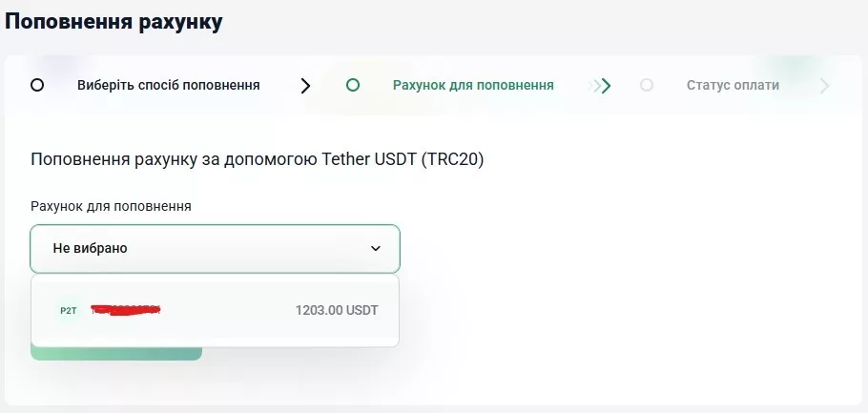Click the first step circle indicator
Image resolution: width=868 pixels, height=413 pixels.
pyautogui.click(x=37, y=85)
